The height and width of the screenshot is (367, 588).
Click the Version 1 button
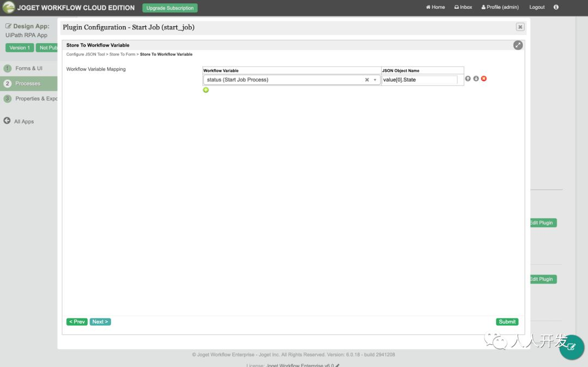(x=20, y=47)
